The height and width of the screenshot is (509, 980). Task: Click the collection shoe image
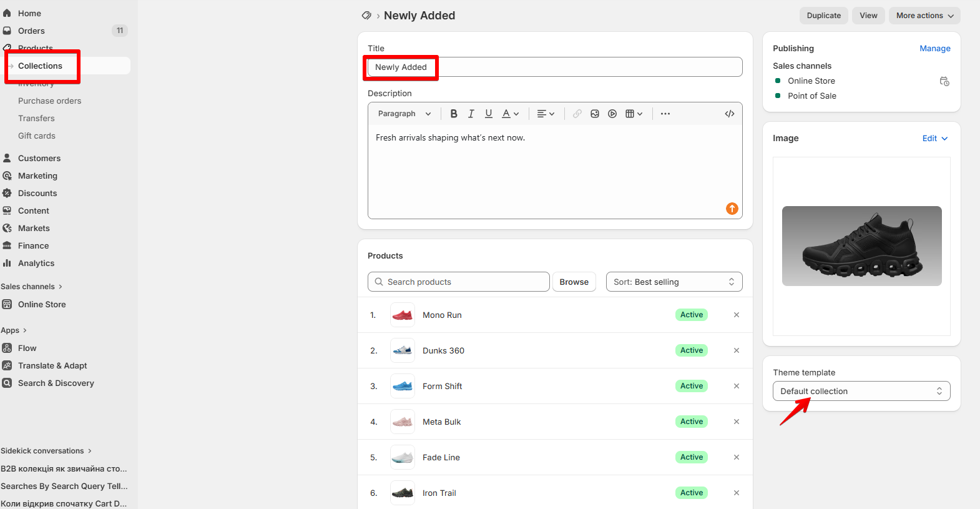pyautogui.click(x=862, y=246)
